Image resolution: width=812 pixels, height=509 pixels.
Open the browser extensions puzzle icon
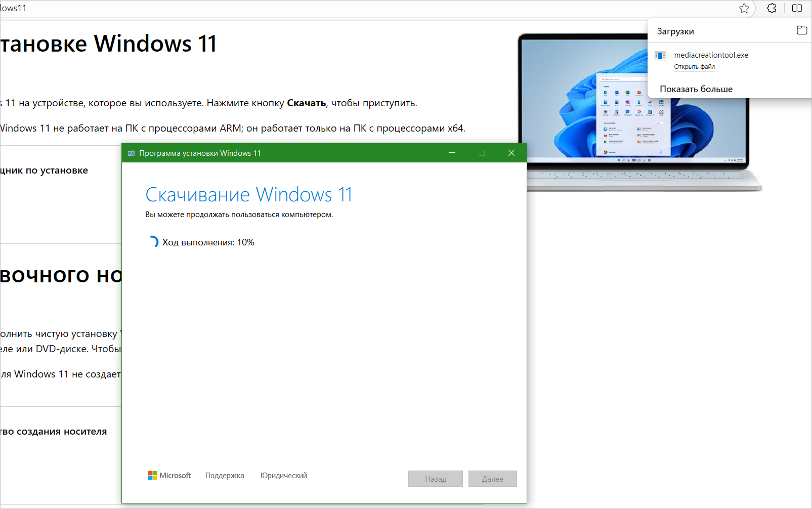click(772, 8)
